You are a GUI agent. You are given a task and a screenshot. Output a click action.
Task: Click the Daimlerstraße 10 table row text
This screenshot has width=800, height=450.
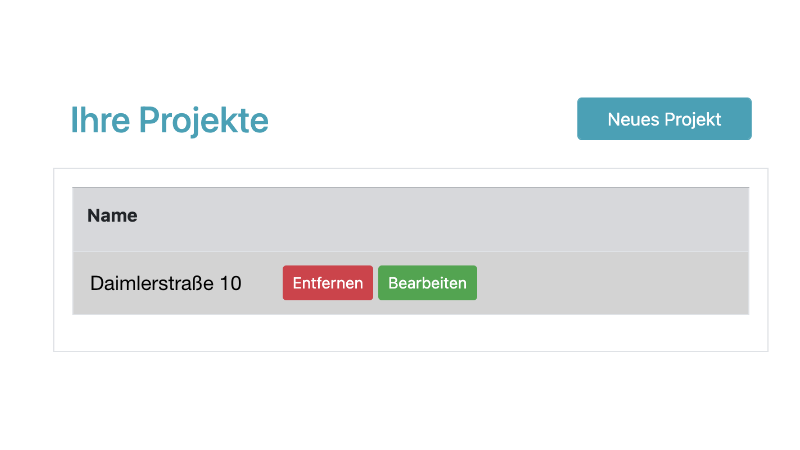tap(166, 283)
